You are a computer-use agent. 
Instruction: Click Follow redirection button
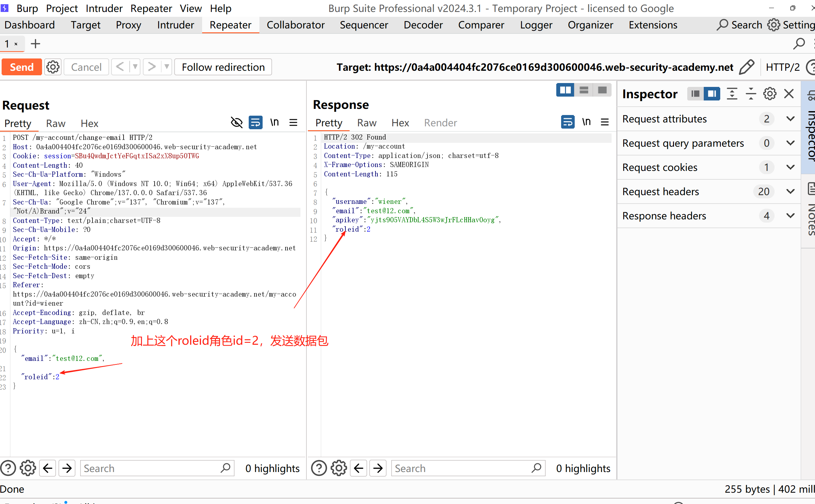point(223,67)
